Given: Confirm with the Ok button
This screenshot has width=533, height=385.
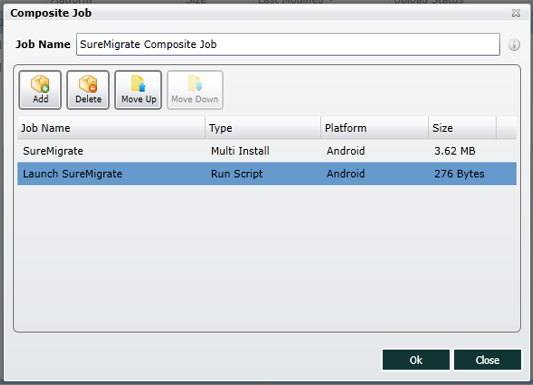Looking at the screenshot, I should (416, 360).
